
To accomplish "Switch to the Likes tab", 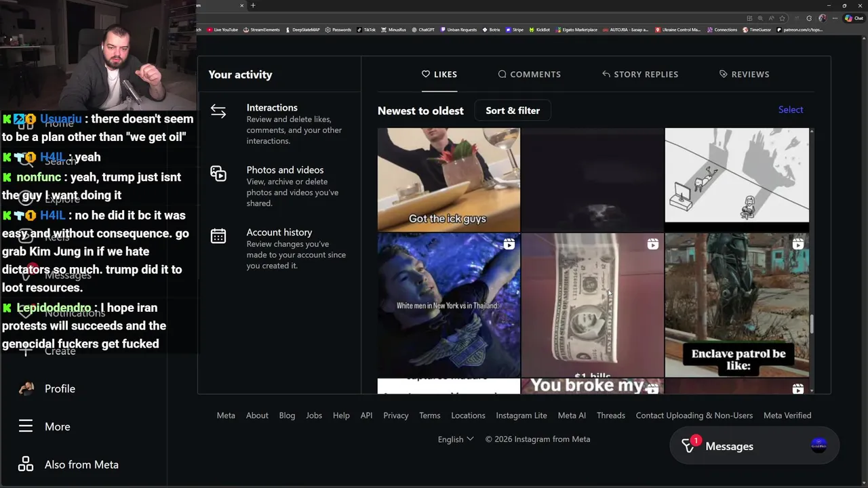I will click(439, 75).
